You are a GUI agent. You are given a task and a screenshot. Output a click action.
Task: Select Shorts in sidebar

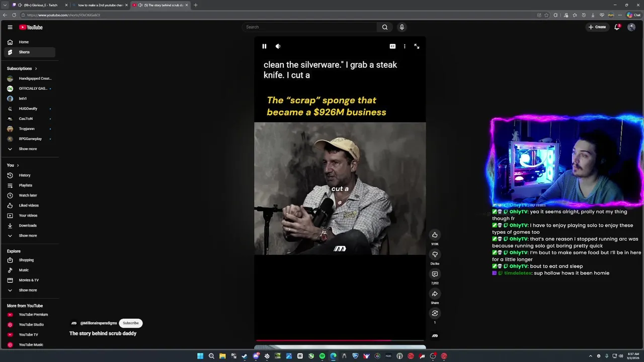coord(30,52)
